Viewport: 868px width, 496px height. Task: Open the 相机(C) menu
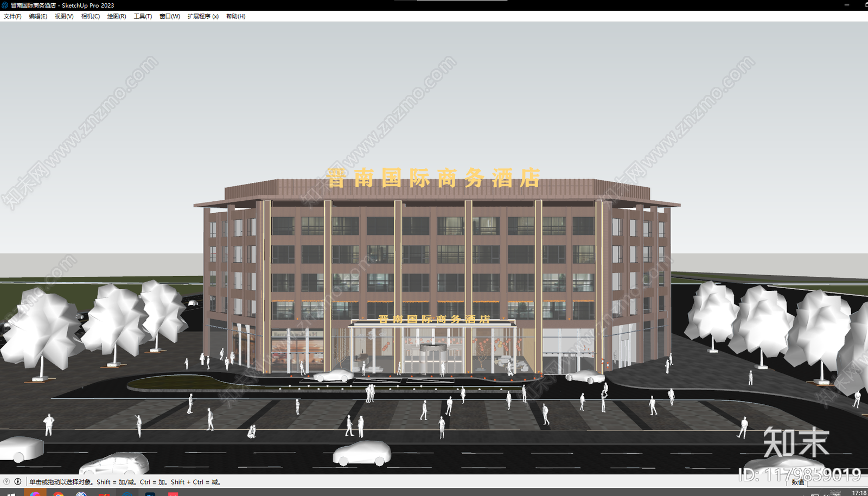pyautogui.click(x=91, y=16)
